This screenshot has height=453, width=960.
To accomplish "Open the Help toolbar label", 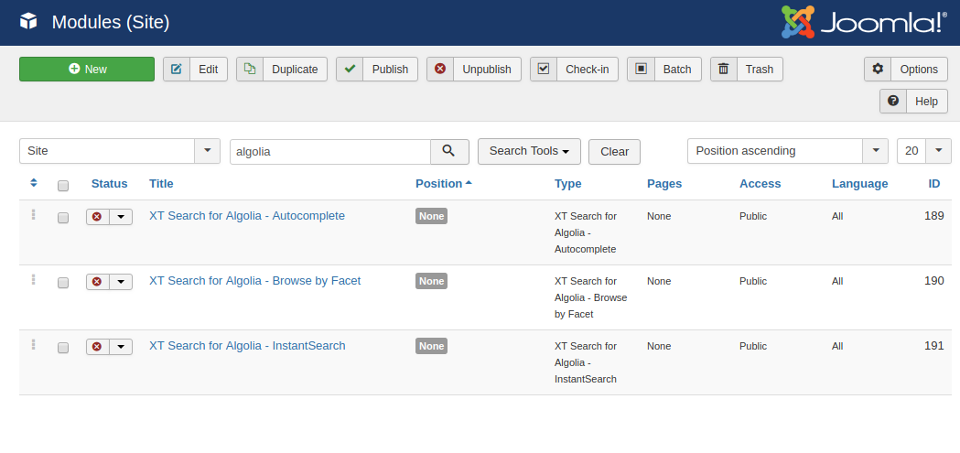I will pyautogui.click(x=926, y=101).
